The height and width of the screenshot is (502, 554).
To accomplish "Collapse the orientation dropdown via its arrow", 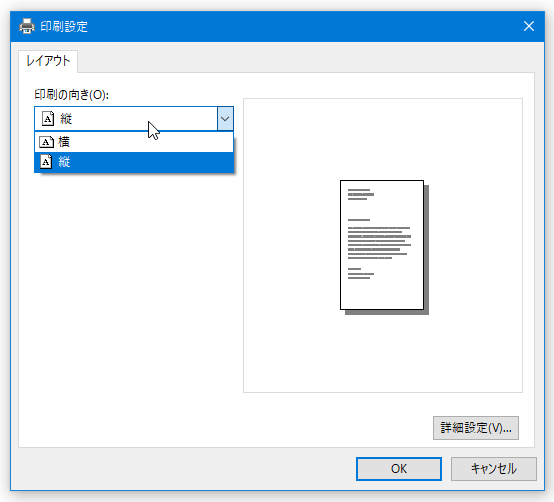I will pos(225,119).
